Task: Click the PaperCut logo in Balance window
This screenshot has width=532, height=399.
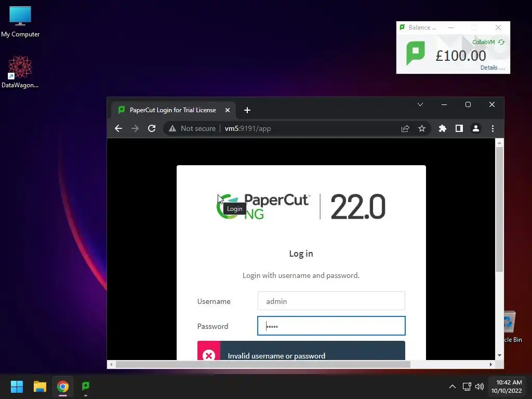Action: pyautogui.click(x=415, y=53)
